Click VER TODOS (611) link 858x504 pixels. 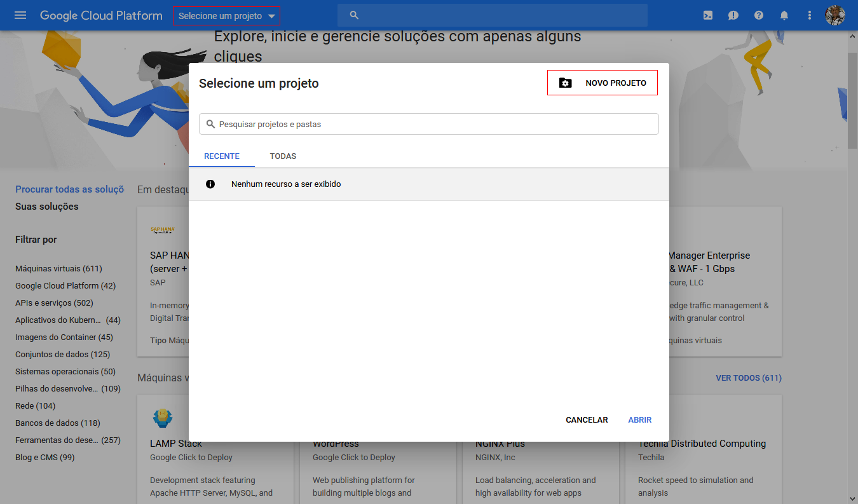[x=749, y=378]
